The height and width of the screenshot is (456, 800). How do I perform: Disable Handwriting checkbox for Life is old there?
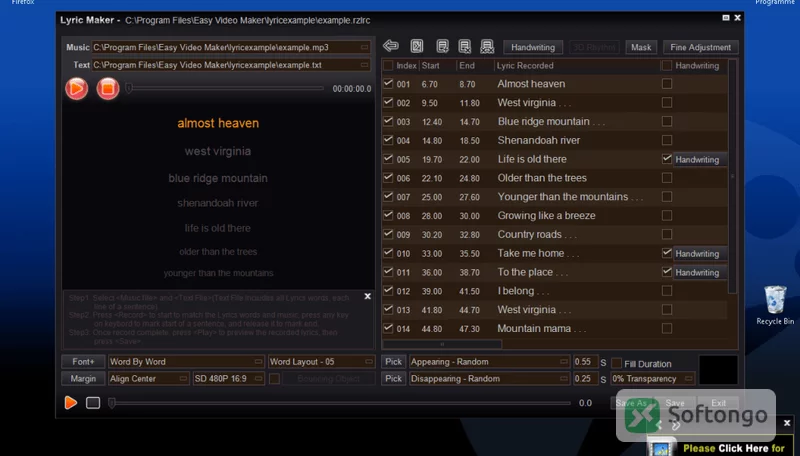666,159
